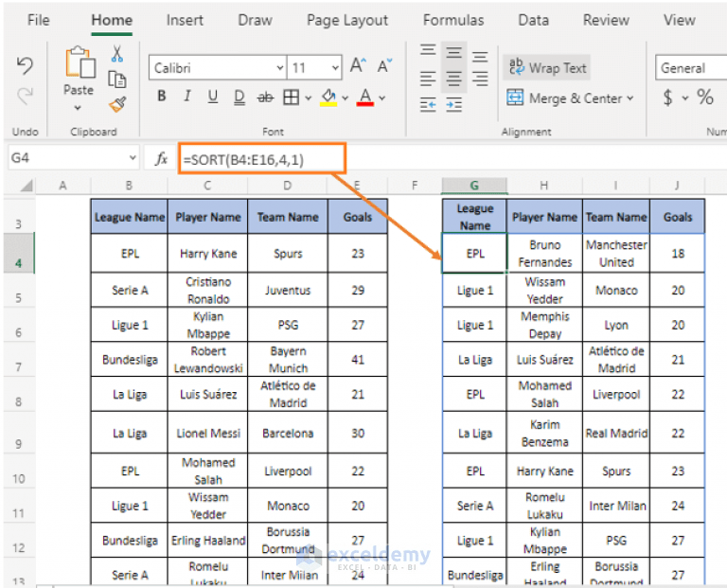
Task: Click G4 cell containing EPL
Action: [475, 254]
